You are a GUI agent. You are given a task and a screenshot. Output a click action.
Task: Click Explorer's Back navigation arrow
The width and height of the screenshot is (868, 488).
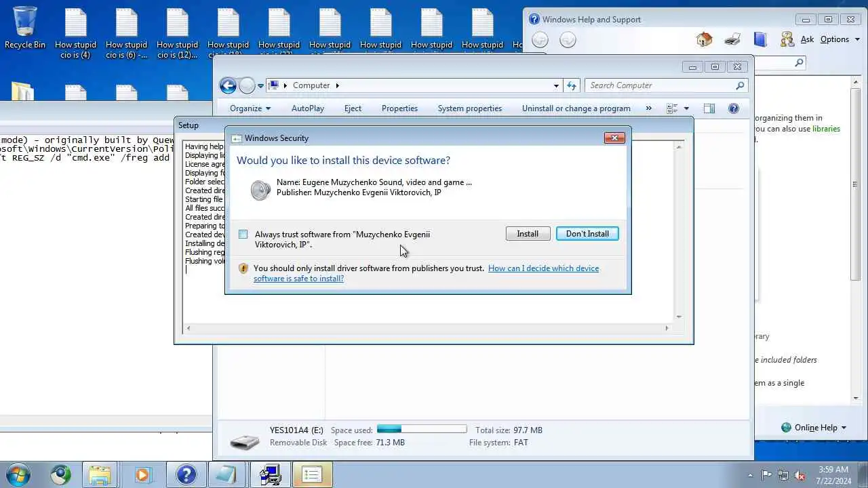(229, 85)
